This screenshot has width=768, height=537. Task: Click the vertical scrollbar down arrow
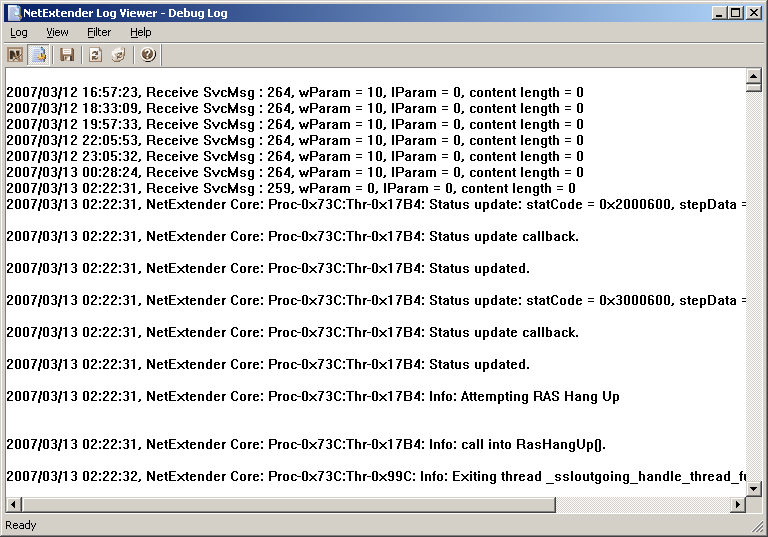(x=754, y=488)
